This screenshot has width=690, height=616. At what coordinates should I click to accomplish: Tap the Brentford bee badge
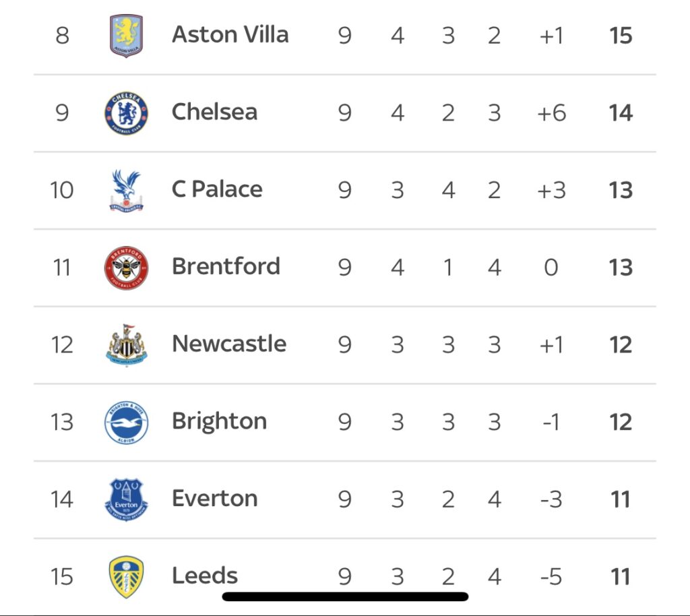(x=127, y=268)
